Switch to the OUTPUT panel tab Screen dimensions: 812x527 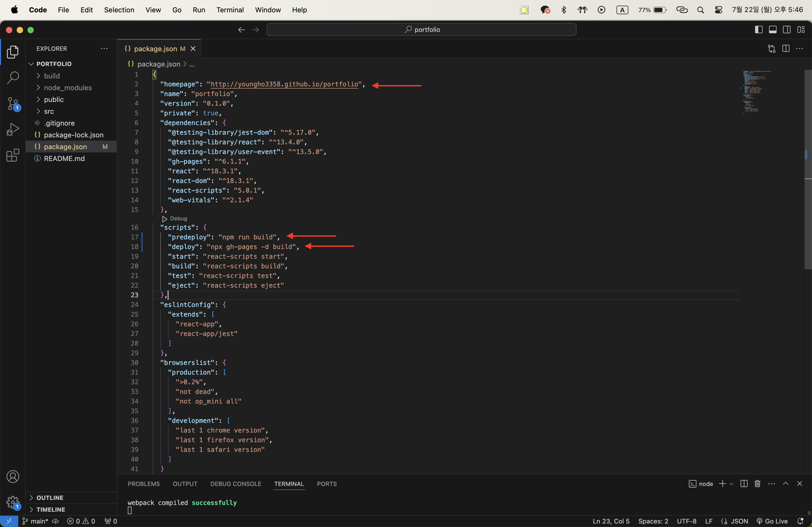coord(185,484)
